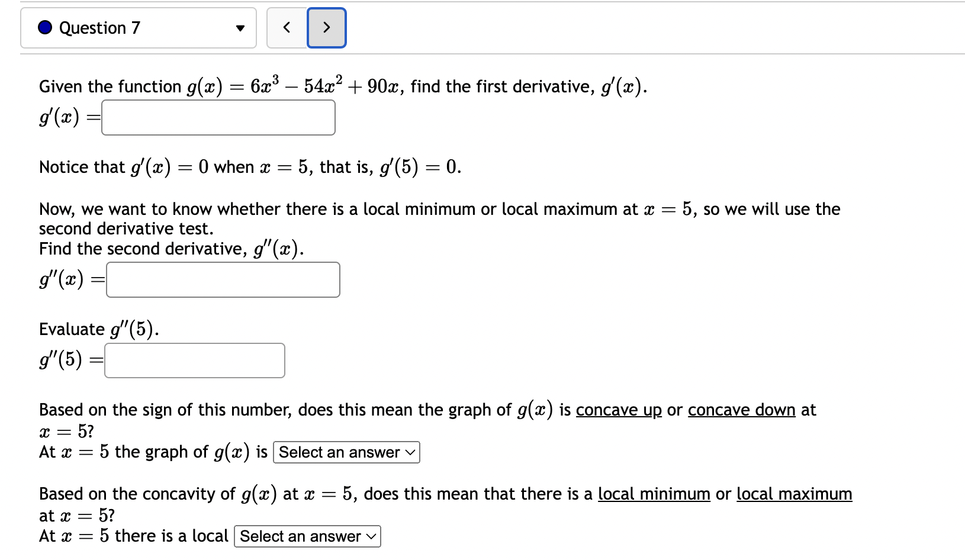Click the g''(5) answer input field

[194, 360]
